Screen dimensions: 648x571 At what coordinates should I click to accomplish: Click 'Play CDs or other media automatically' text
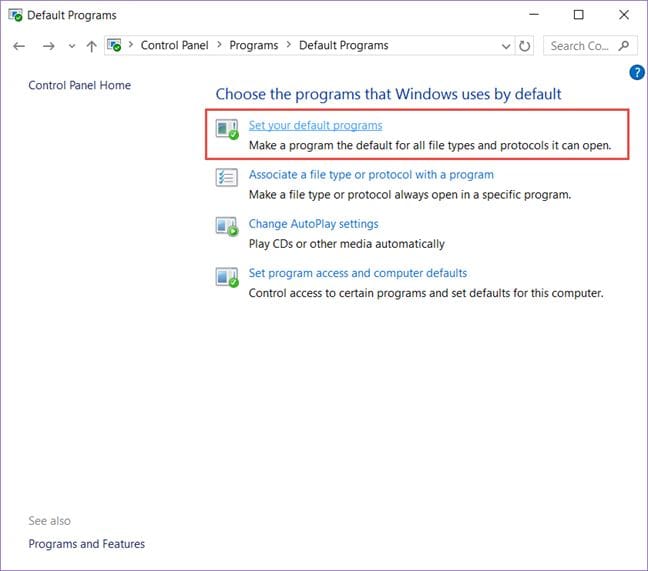click(347, 244)
